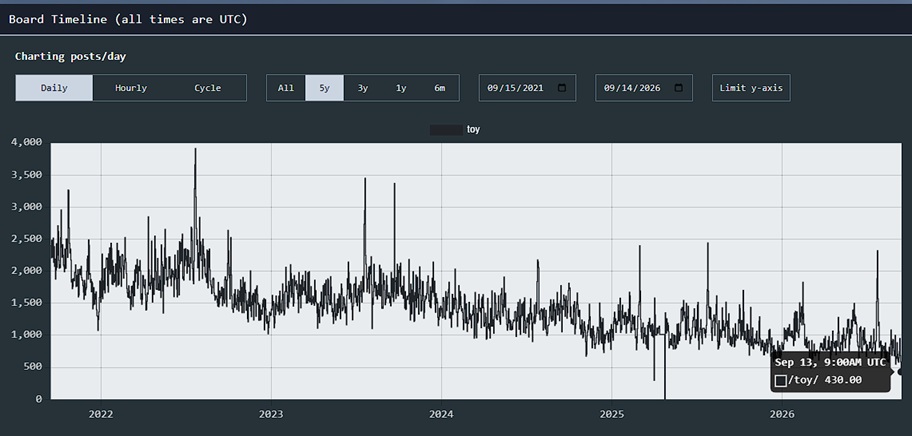The width and height of the screenshot is (912, 436).
Task: Click the 2024 x-axis year label
Action: (x=441, y=414)
